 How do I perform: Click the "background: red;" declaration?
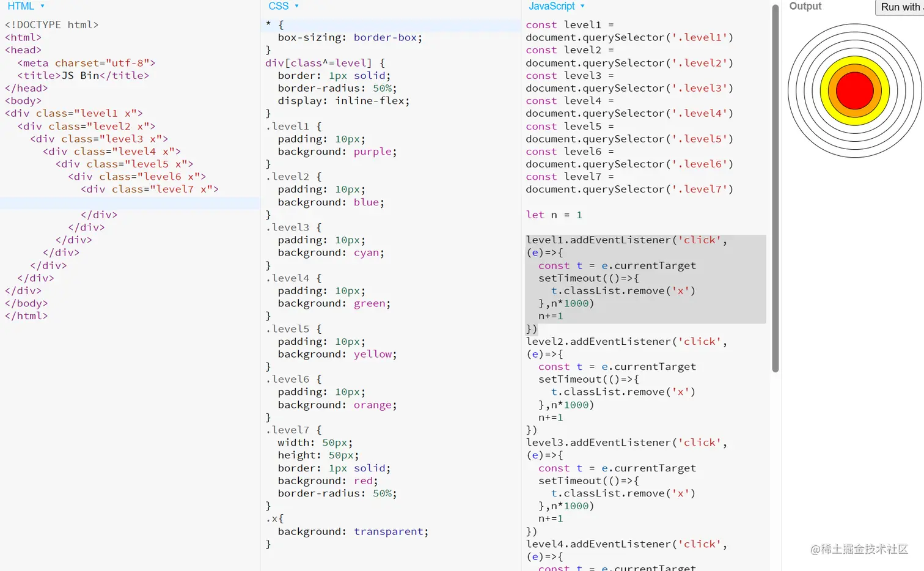tap(328, 481)
